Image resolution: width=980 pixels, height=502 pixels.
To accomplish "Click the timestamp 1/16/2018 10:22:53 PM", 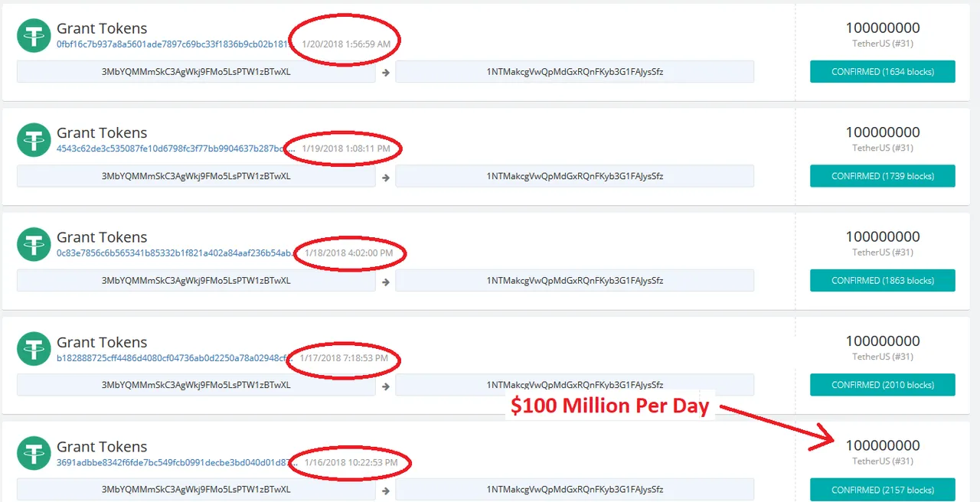I will pos(351,462).
